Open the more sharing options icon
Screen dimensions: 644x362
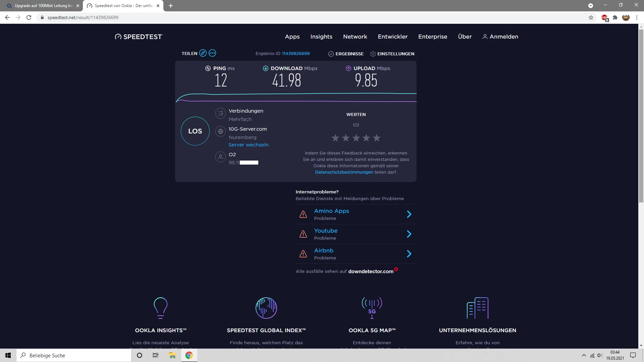point(212,53)
